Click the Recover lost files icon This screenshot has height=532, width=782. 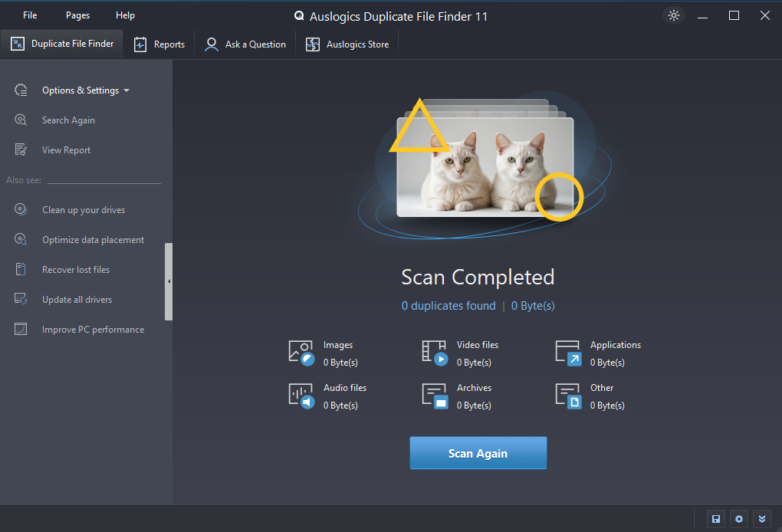coord(21,269)
